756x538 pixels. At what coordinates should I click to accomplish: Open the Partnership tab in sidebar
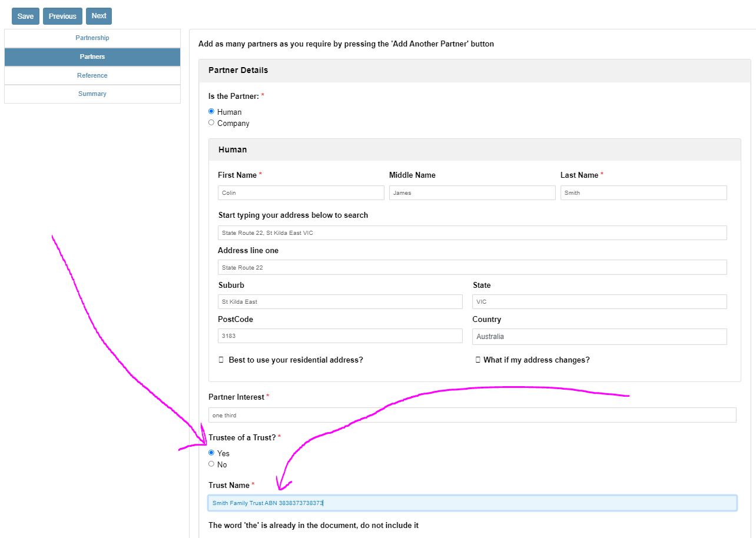(x=92, y=38)
